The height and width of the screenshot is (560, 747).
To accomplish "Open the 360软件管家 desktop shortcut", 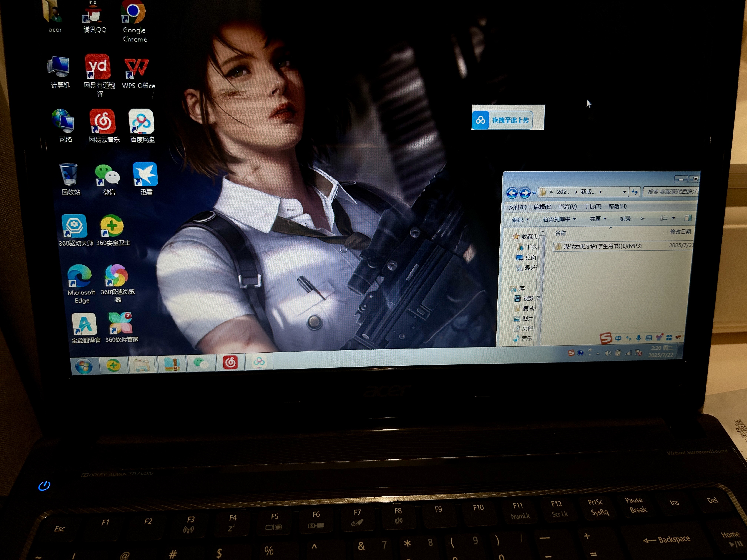I will (x=122, y=327).
